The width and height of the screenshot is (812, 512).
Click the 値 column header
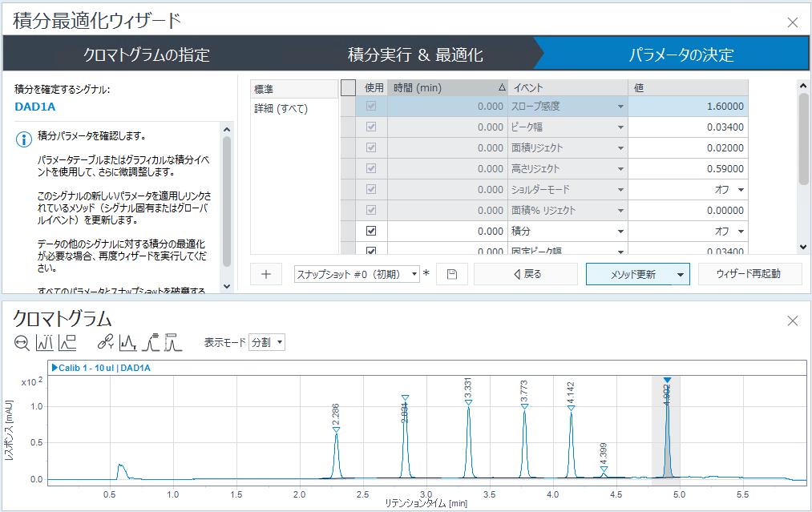point(689,88)
